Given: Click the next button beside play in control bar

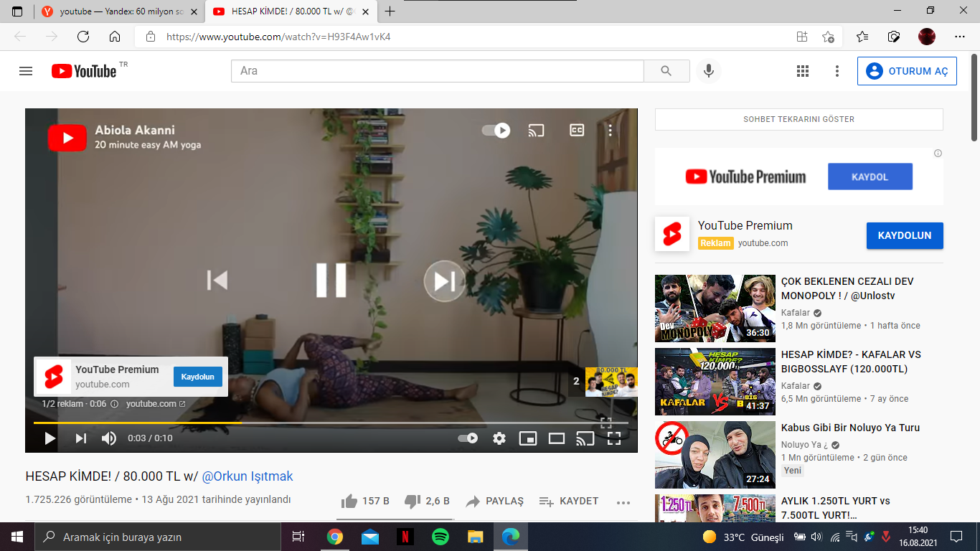Looking at the screenshot, I should [x=80, y=438].
